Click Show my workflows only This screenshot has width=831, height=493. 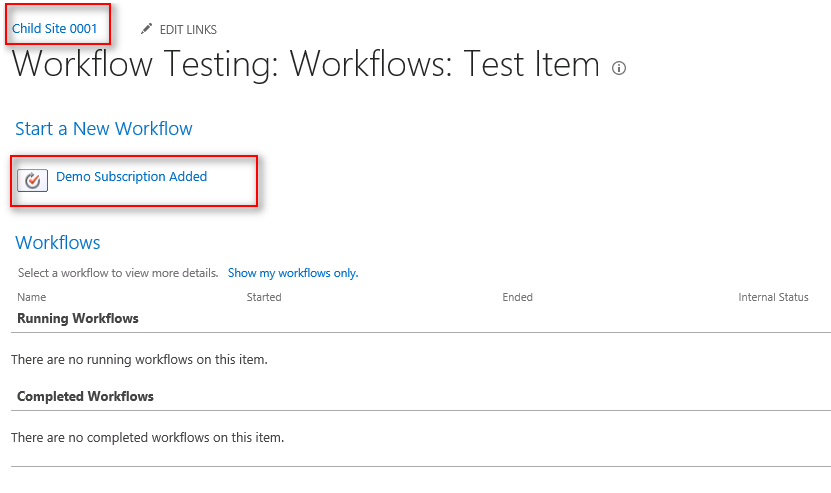(x=293, y=273)
